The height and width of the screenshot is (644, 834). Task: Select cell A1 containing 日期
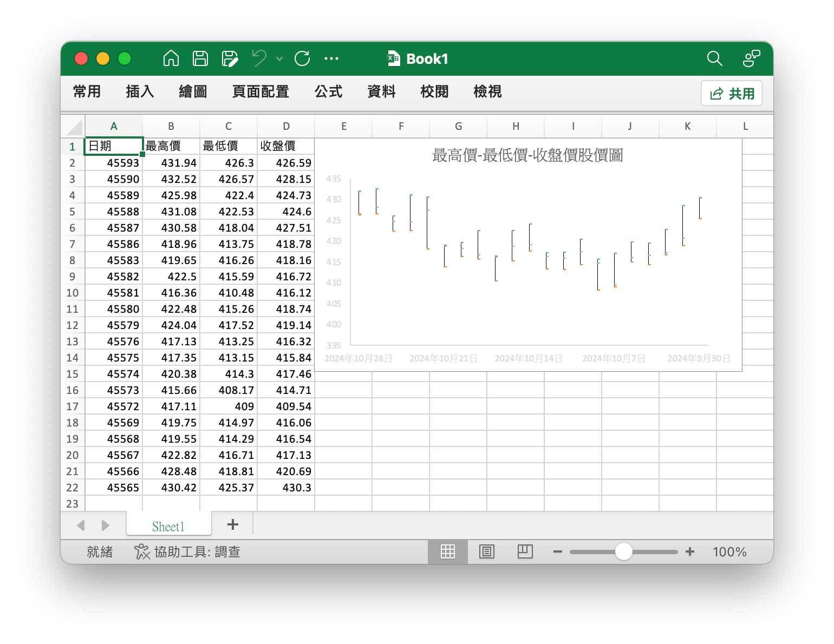click(114, 146)
